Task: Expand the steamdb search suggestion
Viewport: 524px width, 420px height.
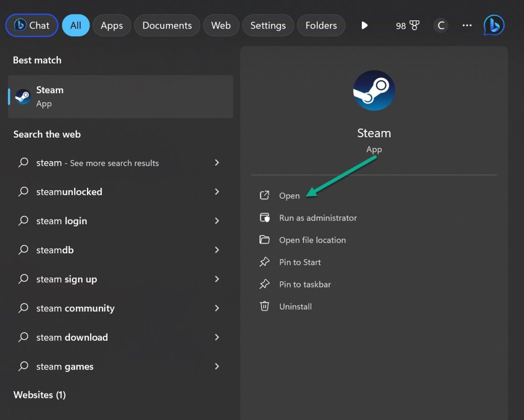Action: tap(217, 250)
